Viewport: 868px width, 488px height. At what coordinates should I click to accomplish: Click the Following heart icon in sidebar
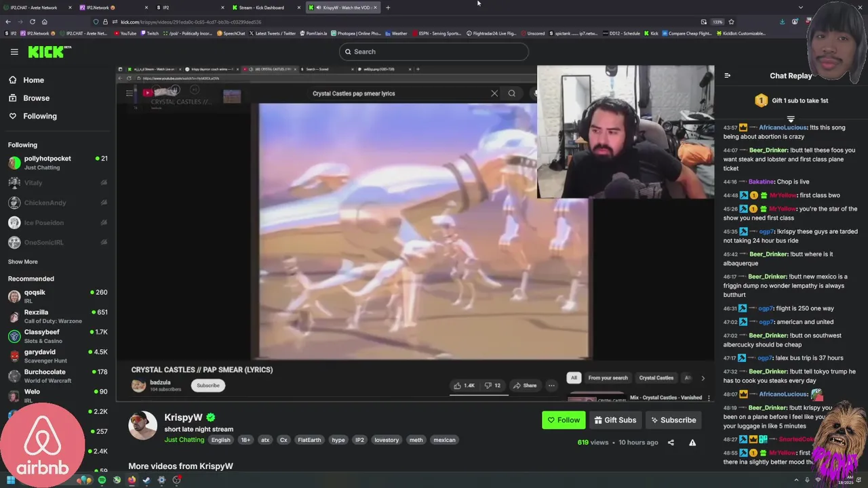coord(13,116)
